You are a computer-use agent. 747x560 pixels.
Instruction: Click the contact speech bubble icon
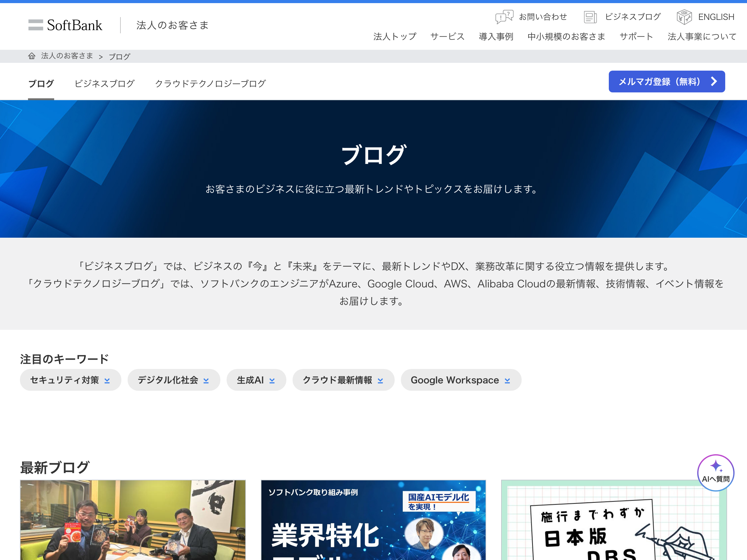504,17
